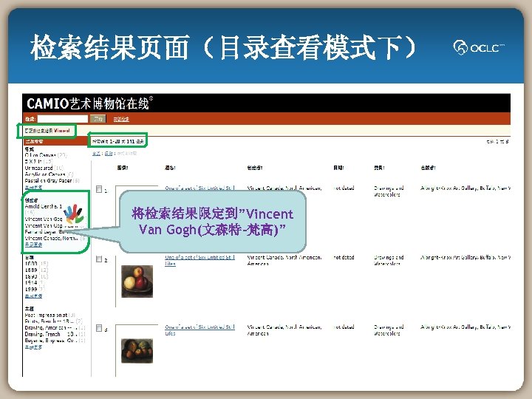Viewport: 532px width, 399px height.
Task: Show more subjects below Eugenie, Empress
Action: coord(33,347)
